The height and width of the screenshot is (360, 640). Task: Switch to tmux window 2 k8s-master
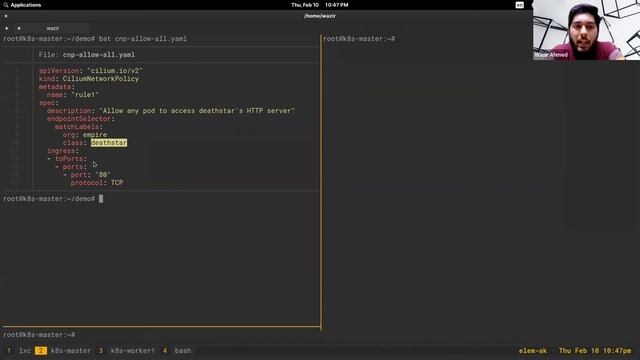click(x=63, y=351)
